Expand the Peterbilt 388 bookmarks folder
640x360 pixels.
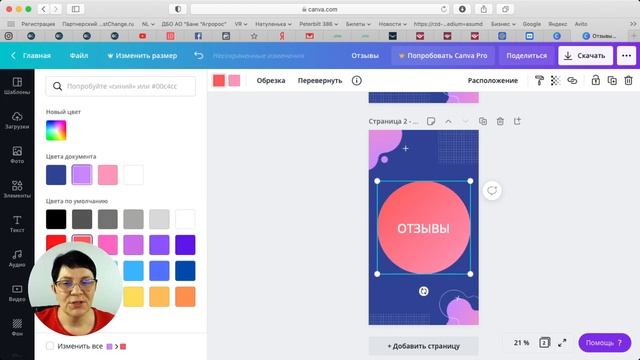318,24
